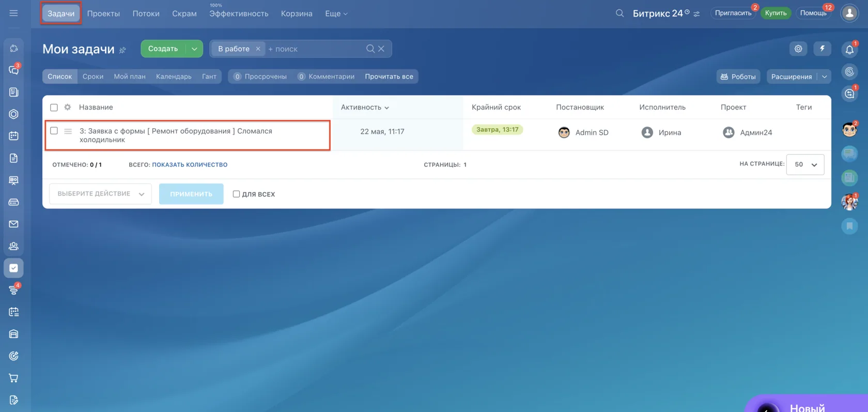The height and width of the screenshot is (412, 868).
Task: Expand the Создать button dropdown arrow
Action: point(194,49)
